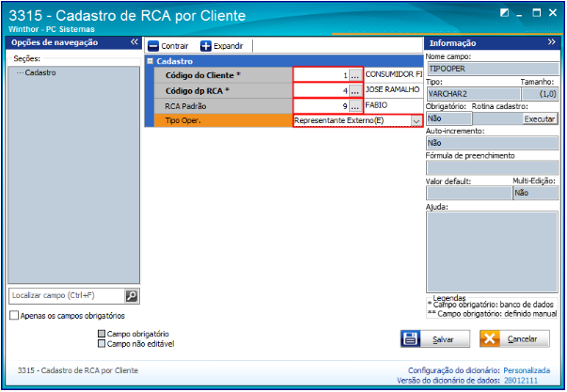Click the Obrigatório Não field

click(x=449, y=118)
